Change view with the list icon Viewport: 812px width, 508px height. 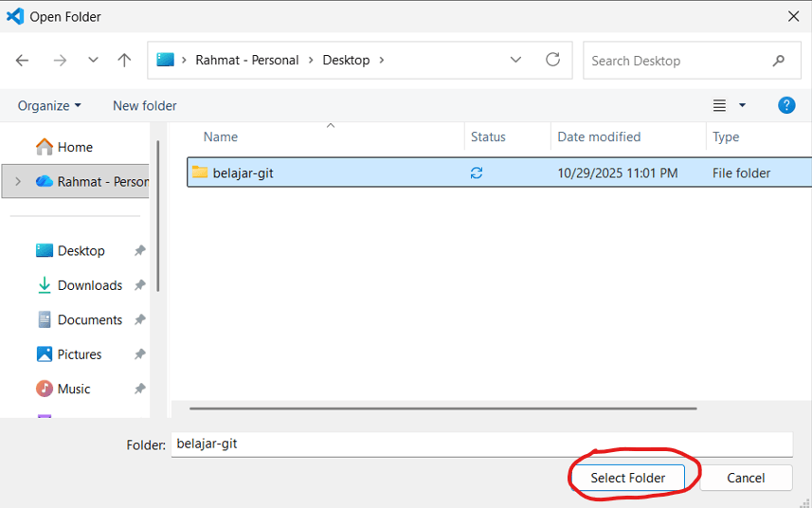pyautogui.click(x=719, y=105)
